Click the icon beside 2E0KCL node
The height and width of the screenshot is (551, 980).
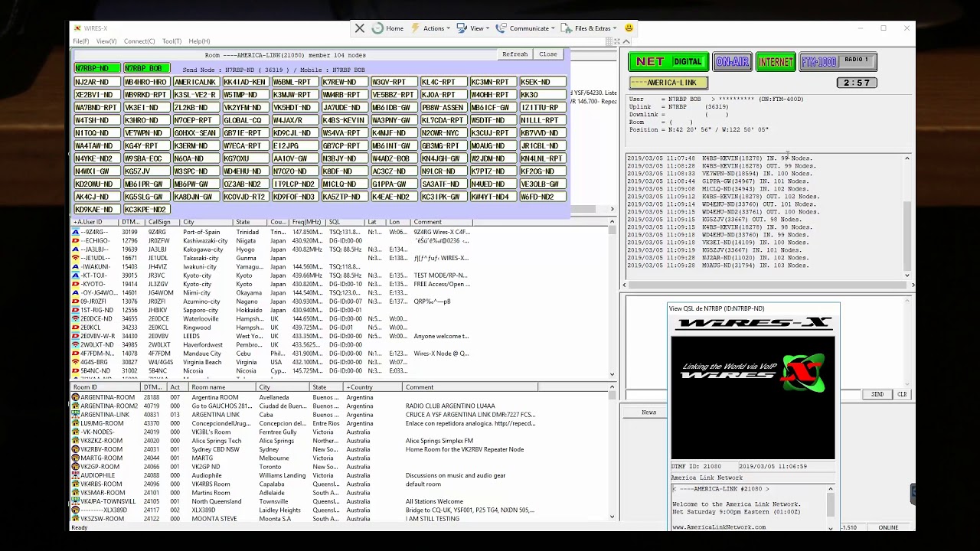coord(75,328)
